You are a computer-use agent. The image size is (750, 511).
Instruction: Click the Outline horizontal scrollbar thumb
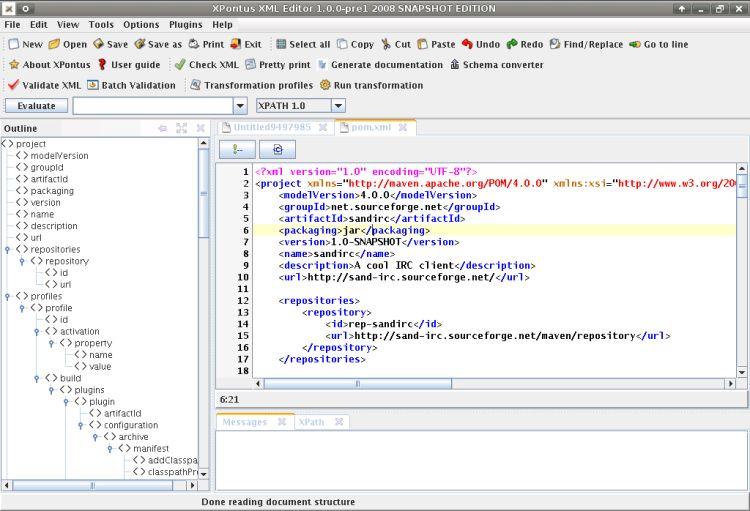92,486
